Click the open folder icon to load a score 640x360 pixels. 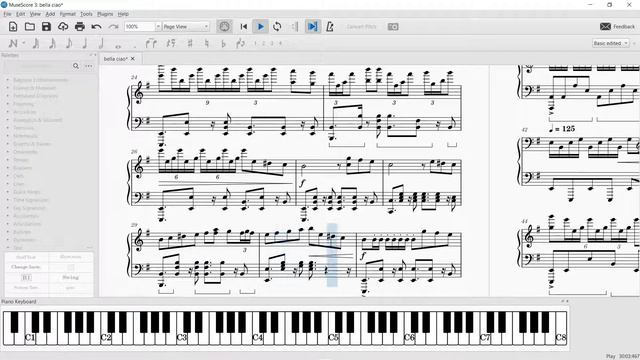point(29,27)
